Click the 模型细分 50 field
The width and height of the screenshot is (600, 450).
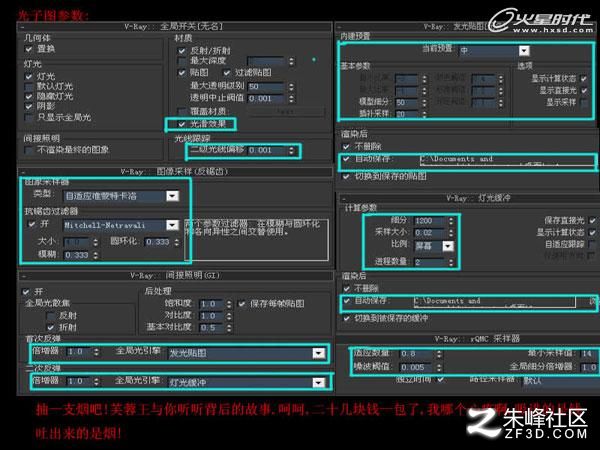(x=406, y=103)
